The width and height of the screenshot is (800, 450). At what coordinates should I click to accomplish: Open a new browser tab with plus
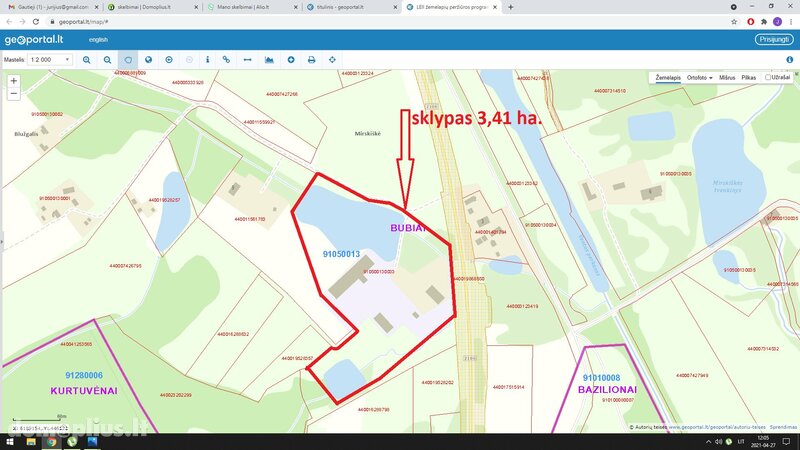[x=511, y=7]
